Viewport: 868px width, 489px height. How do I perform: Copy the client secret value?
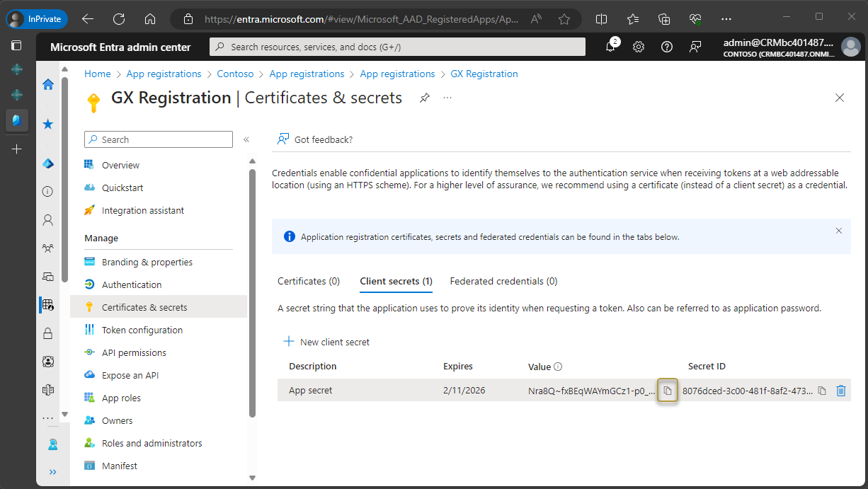(x=667, y=391)
